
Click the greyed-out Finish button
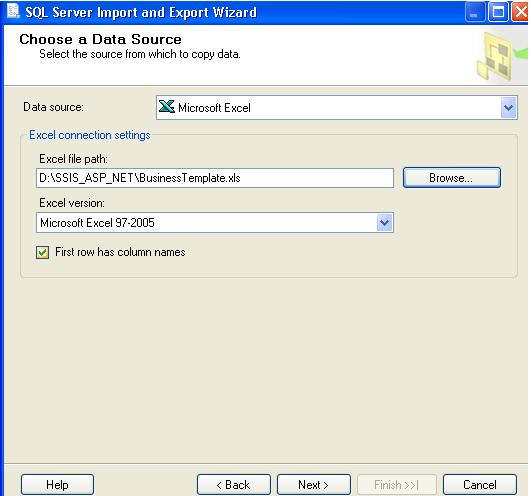click(396, 484)
